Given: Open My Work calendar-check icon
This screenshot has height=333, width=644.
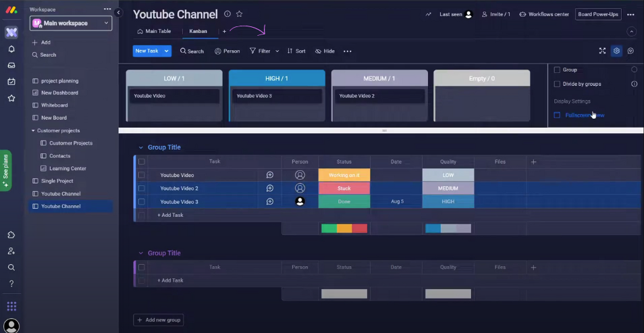Looking at the screenshot, I should (x=11, y=82).
